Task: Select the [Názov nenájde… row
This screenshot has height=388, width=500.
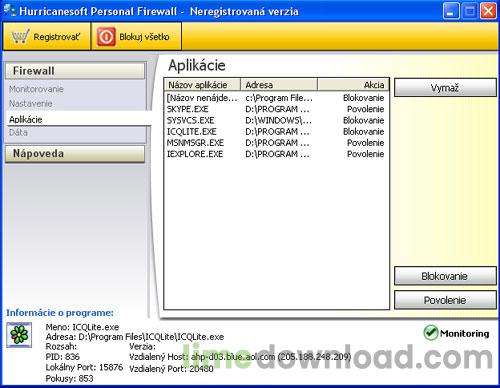Action: (x=276, y=98)
